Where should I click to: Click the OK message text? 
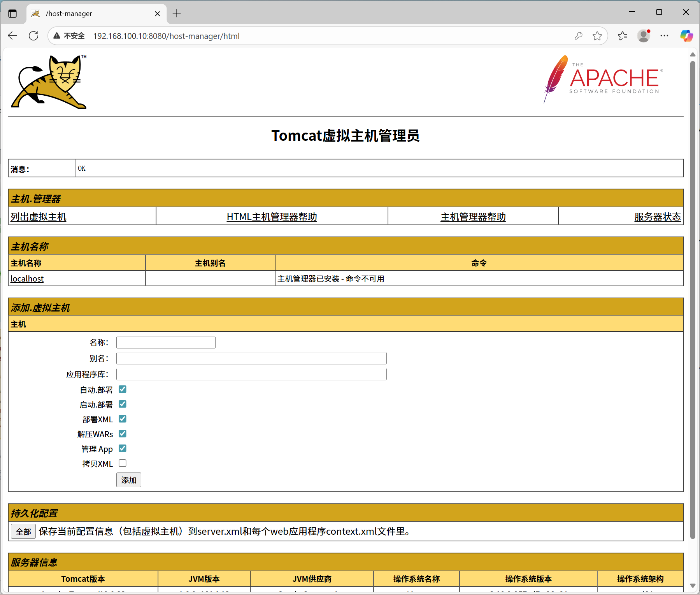tap(82, 168)
